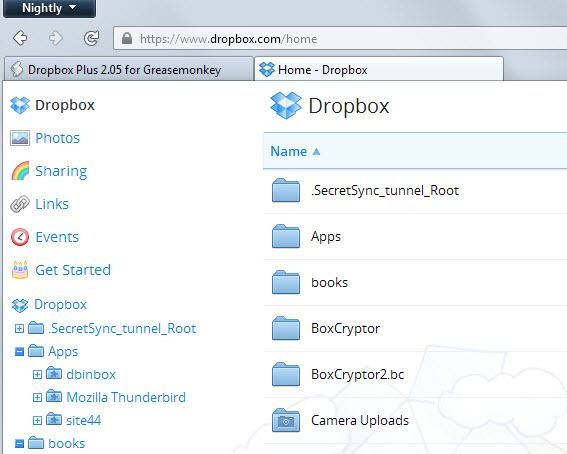The image size is (567, 454).
Task: Click the Camera Uploads camera folder icon
Action: (286, 420)
